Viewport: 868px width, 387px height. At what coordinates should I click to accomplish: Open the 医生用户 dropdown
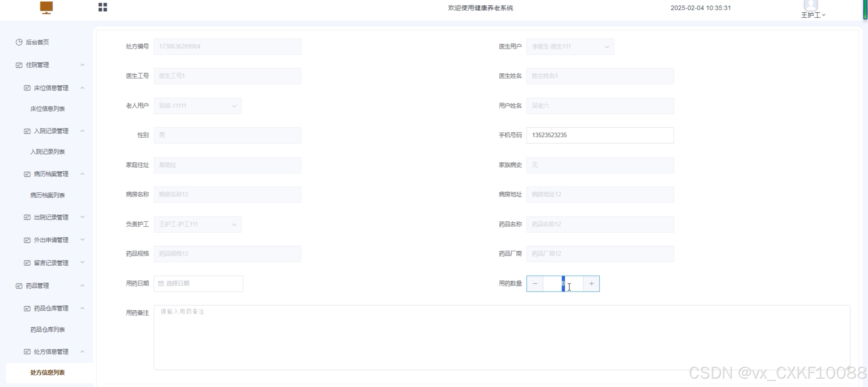pos(570,46)
